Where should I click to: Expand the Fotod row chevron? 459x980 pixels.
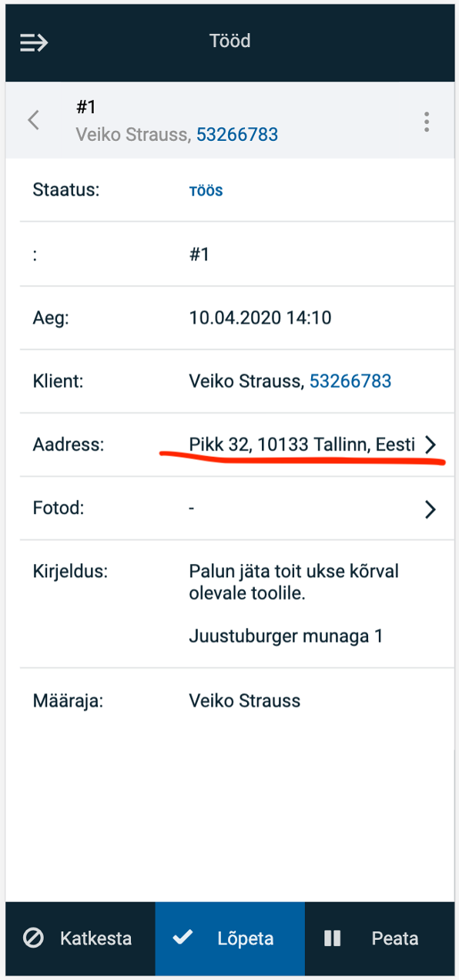[x=431, y=508]
